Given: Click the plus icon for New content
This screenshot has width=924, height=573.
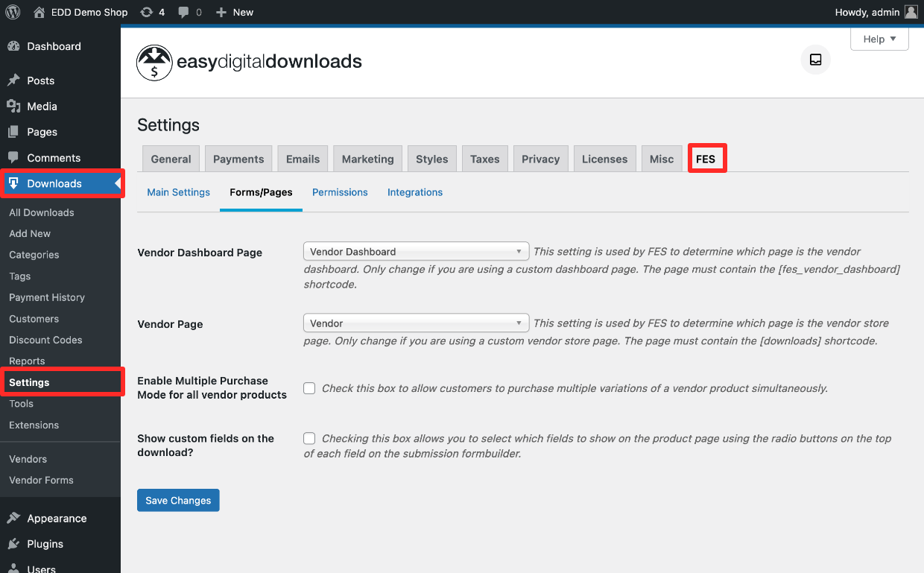Looking at the screenshot, I should (x=221, y=12).
